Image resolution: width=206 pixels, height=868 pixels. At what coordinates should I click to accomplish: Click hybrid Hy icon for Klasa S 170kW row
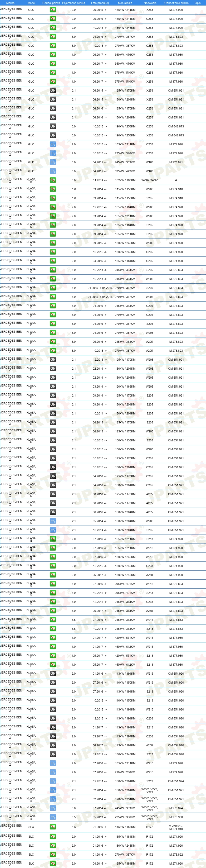click(53, 799)
